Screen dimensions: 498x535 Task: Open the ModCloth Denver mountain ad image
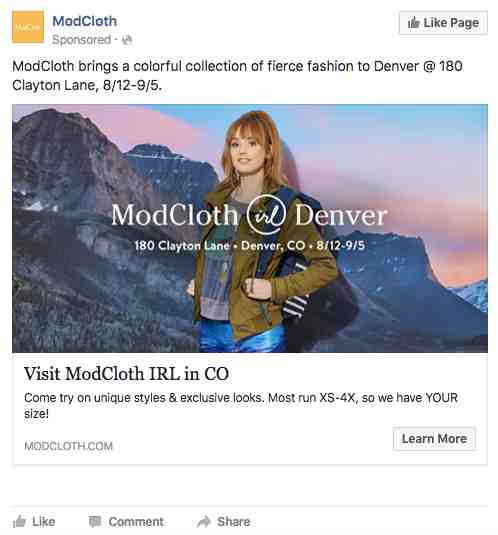pyautogui.click(x=250, y=228)
